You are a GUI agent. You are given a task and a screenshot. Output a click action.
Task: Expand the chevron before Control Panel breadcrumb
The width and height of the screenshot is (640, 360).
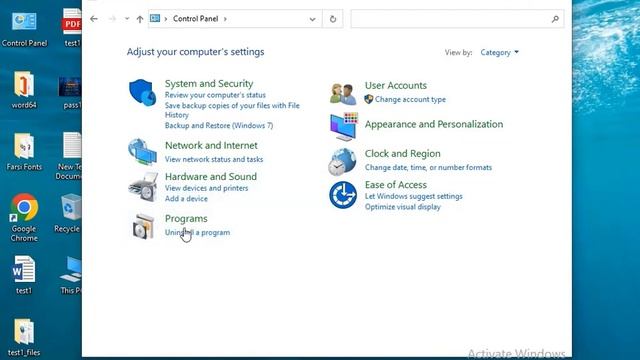click(x=166, y=19)
